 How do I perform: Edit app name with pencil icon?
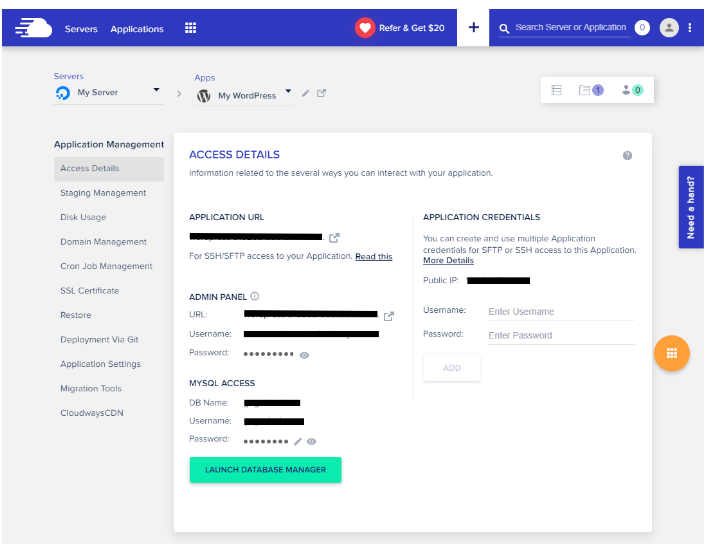pos(306,93)
